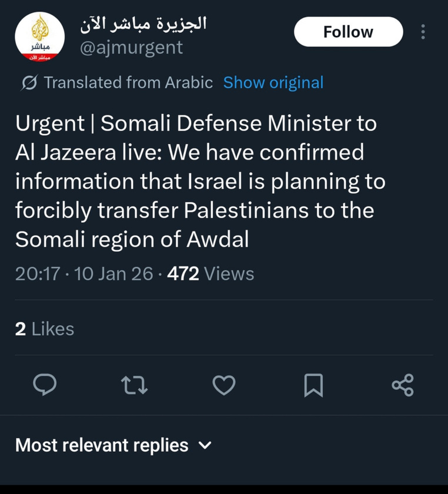Open the 'Most relevant replies' sort menu

tap(102, 445)
